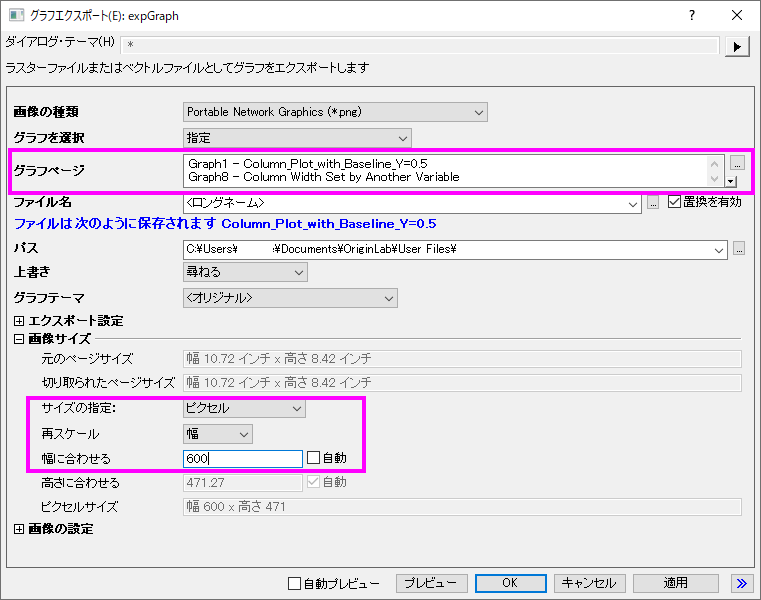Toggle 自動 checkbox for 高さに合わせる

(314, 482)
